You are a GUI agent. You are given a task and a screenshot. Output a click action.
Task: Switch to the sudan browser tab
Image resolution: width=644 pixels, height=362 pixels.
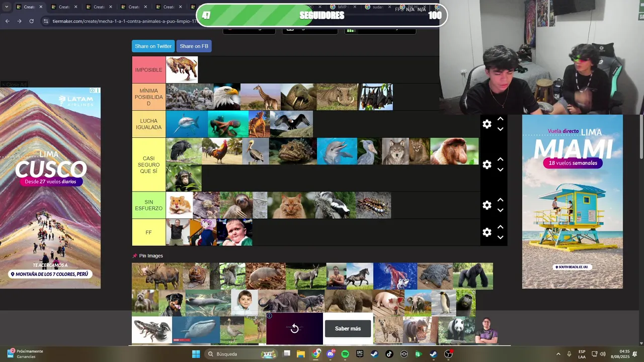point(378,7)
